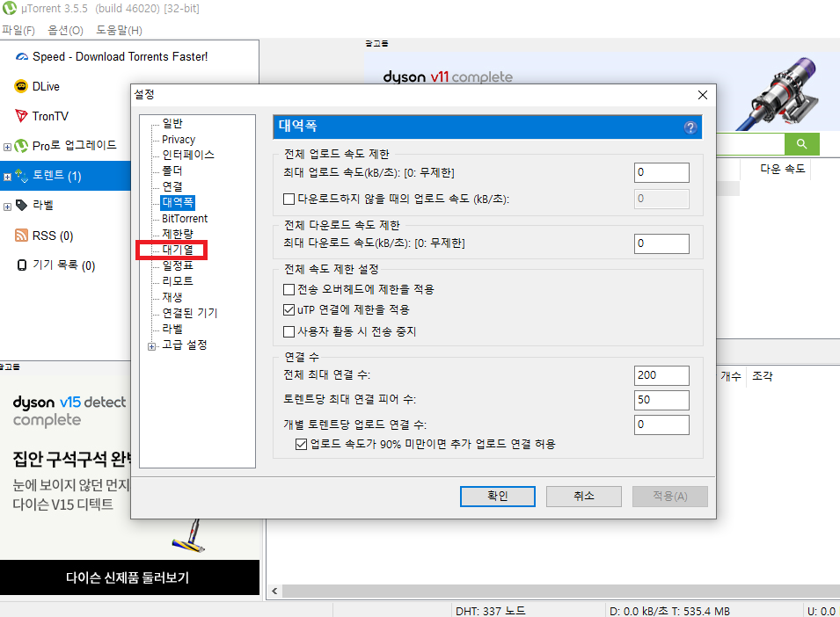Image resolution: width=840 pixels, height=617 pixels.
Task: Click the uTorrent logo in title bar
Action: (x=10, y=8)
